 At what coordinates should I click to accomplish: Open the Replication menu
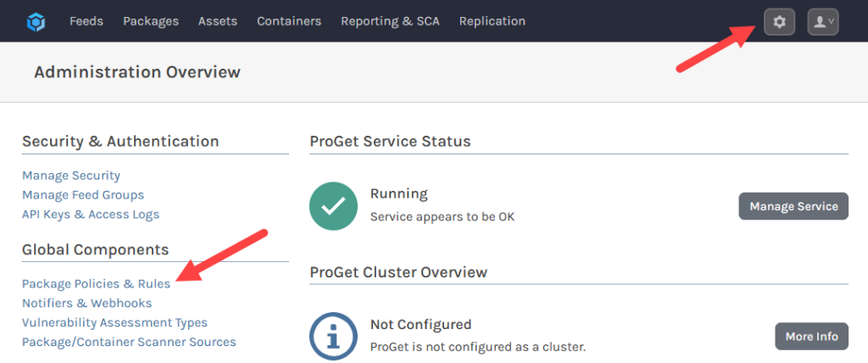(x=492, y=21)
